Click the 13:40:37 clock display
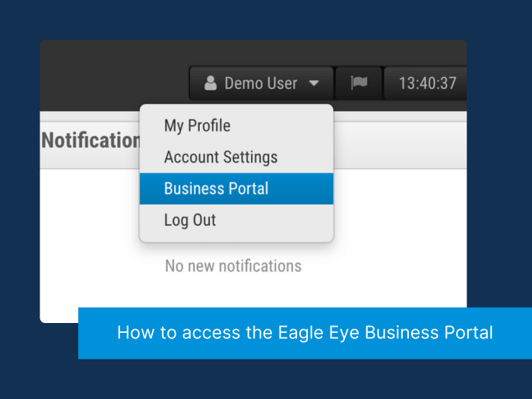Viewport: 532px width, 399px height. (427, 83)
